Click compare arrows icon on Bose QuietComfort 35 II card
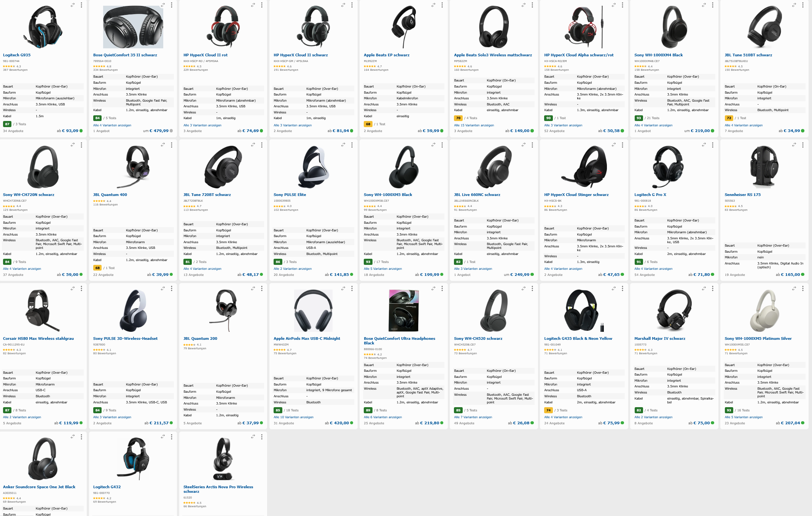The height and width of the screenshot is (516, 812). [162, 5]
